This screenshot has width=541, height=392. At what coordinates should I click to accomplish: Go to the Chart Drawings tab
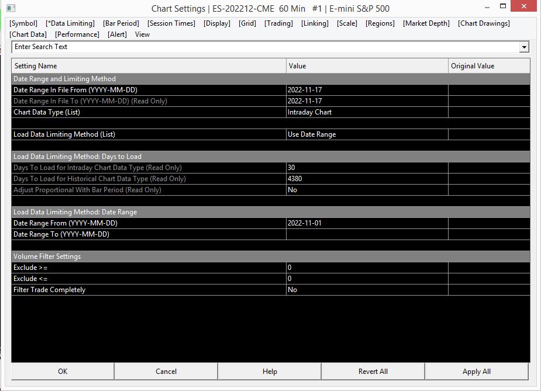(484, 23)
